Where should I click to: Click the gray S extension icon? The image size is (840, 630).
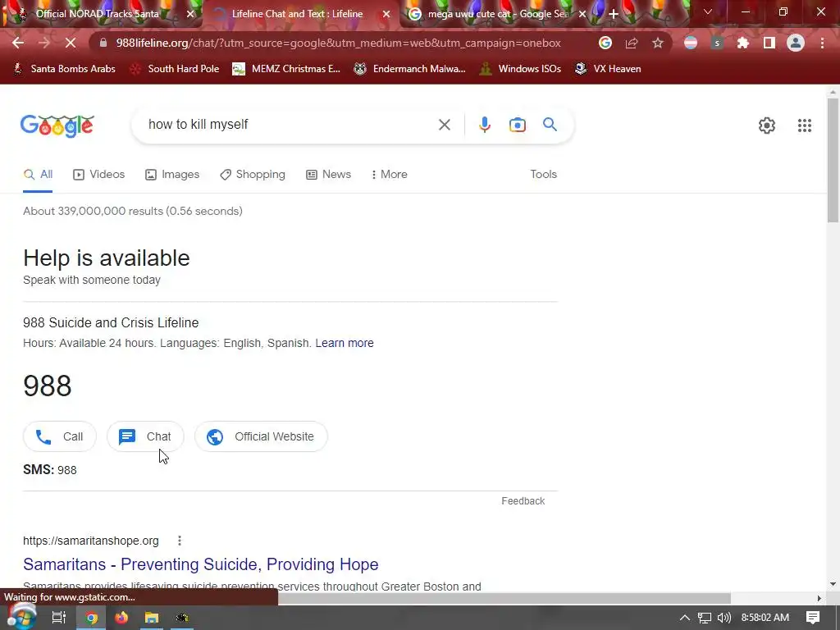click(717, 43)
